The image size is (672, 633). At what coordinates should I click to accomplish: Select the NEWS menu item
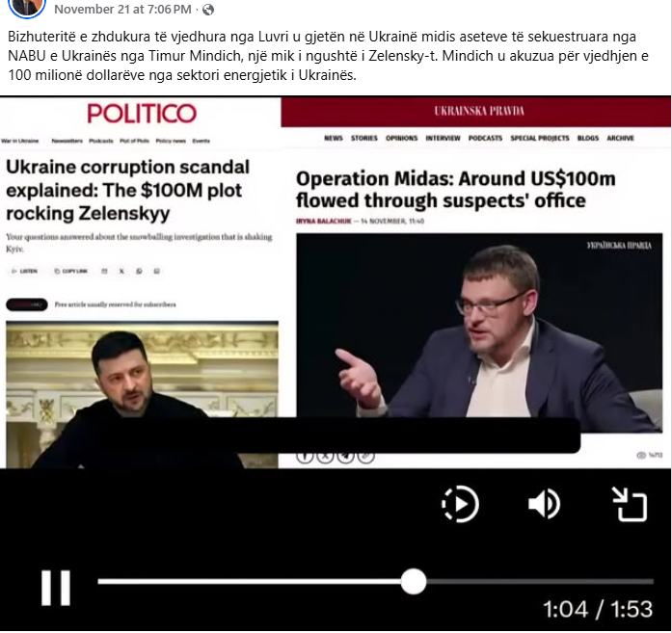click(x=334, y=138)
